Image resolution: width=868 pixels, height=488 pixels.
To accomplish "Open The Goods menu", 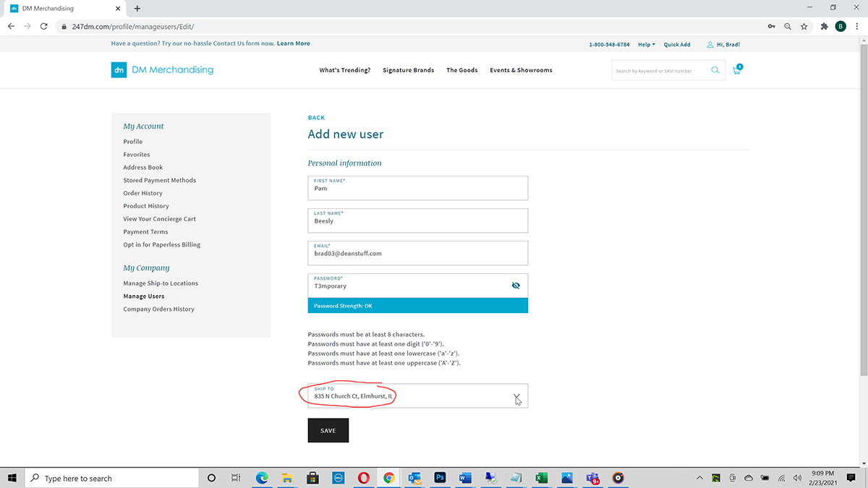I will point(462,70).
